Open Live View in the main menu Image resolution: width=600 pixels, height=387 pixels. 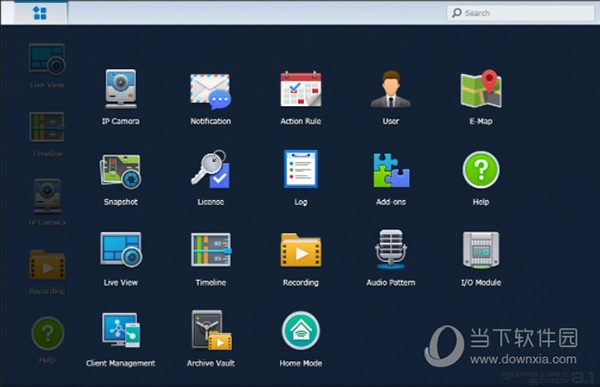point(121,259)
